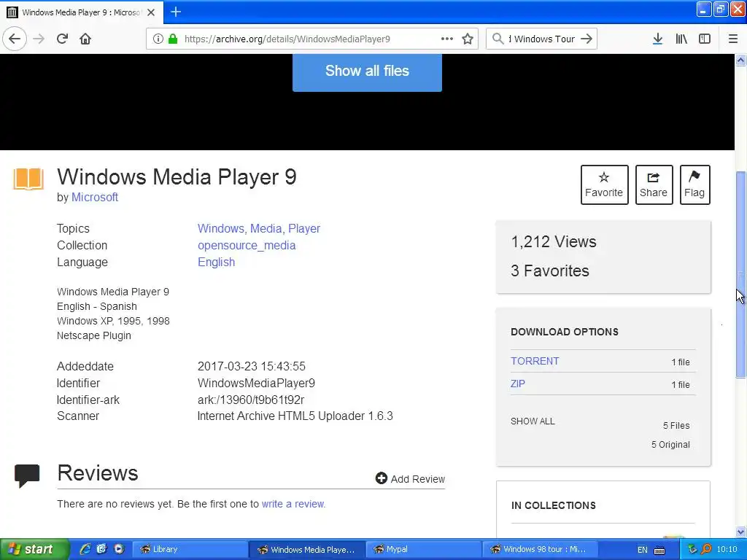Open the Microsoft creator link

coord(95,197)
